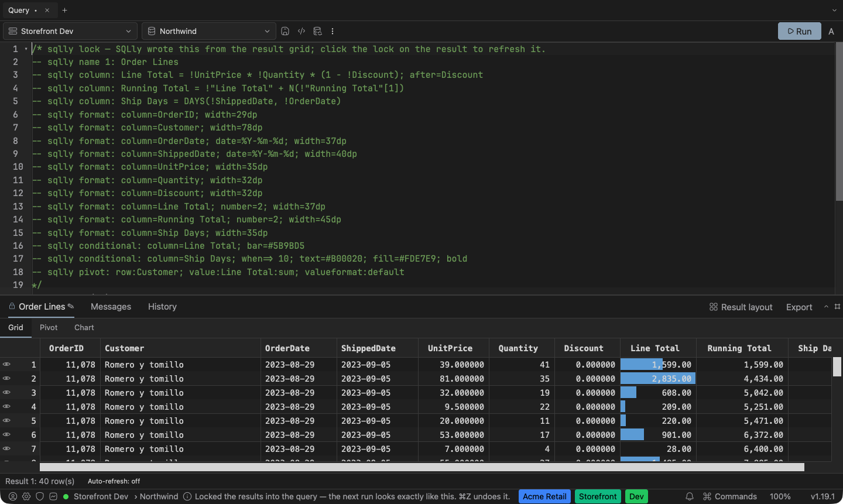Image resolution: width=843 pixels, height=504 pixels.
Task: Click the horizontal scrollbar under the result grid
Action: tap(421, 467)
